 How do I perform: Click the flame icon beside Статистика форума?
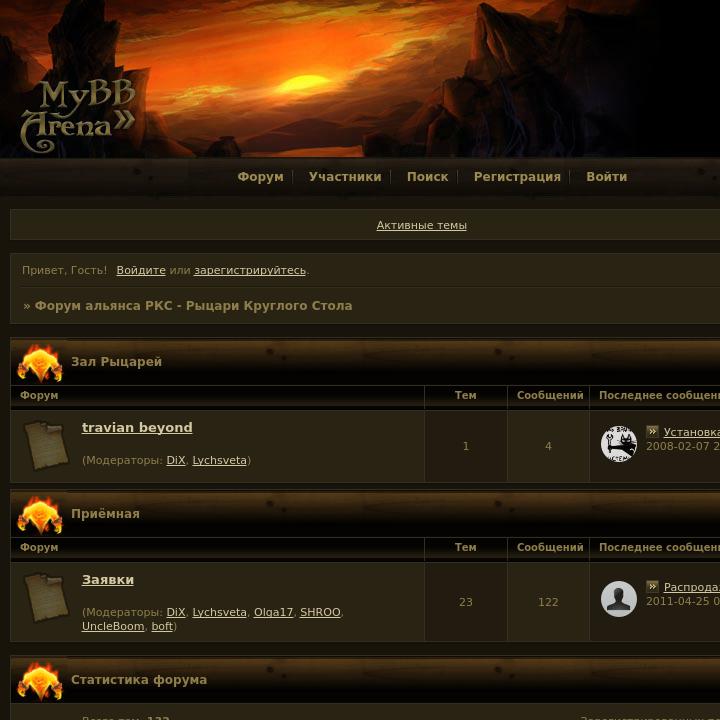click(40, 681)
